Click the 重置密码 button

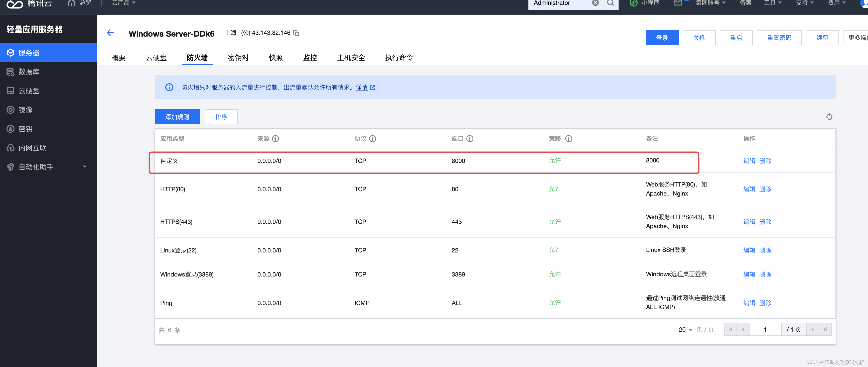(779, 37)
